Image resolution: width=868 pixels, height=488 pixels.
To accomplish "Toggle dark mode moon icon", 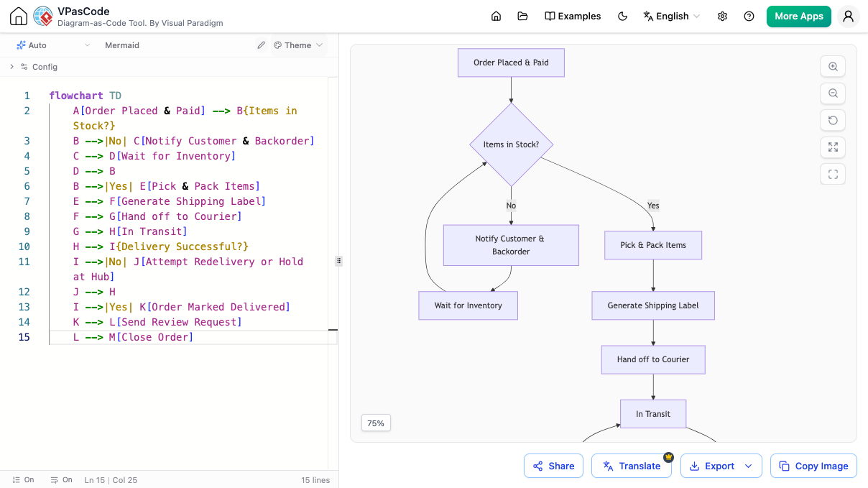I will [x=623, y=17].
